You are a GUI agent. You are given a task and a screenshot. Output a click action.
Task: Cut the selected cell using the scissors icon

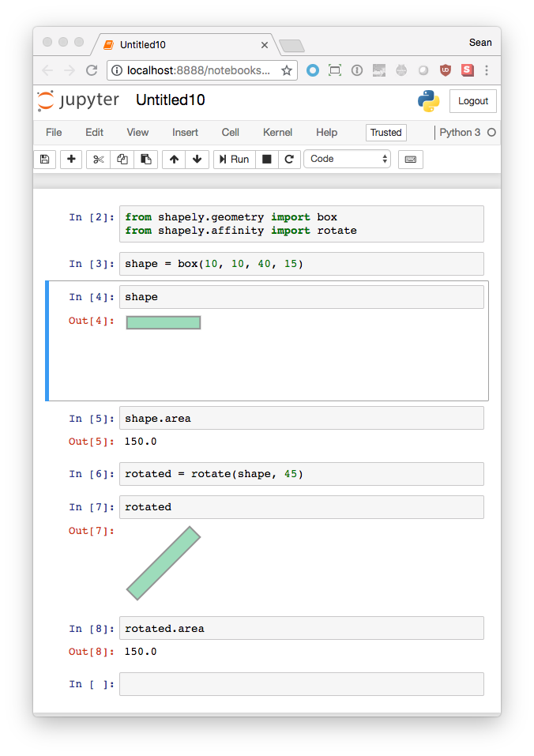point(97,159)
